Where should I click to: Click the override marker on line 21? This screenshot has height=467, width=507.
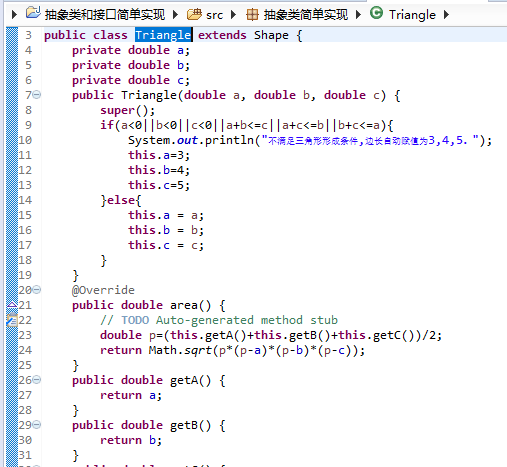pyautogui.click(x=12, y=304)
